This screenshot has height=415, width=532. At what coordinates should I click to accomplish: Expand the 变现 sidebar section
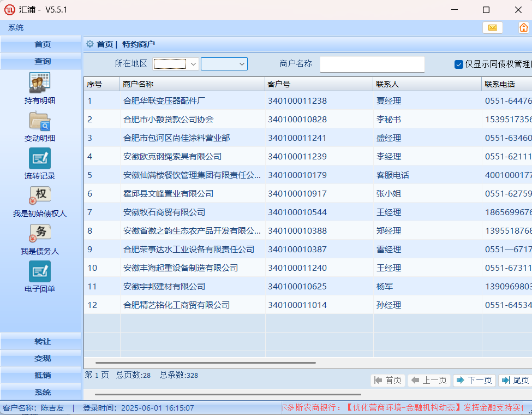(42, 358)
